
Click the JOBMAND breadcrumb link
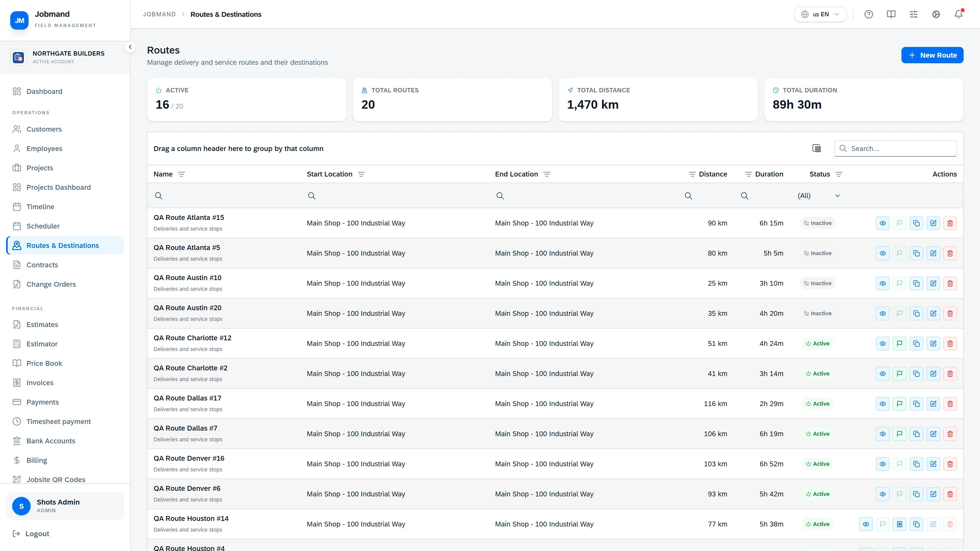click(160, 15)
